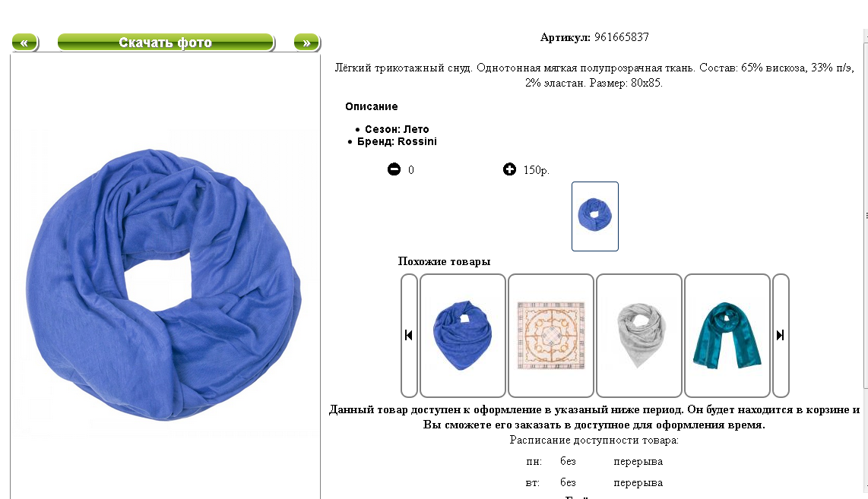Click the Бренд: Rossini list item
The width and height of the screenshot is (868, 499).
coord(397,141)
